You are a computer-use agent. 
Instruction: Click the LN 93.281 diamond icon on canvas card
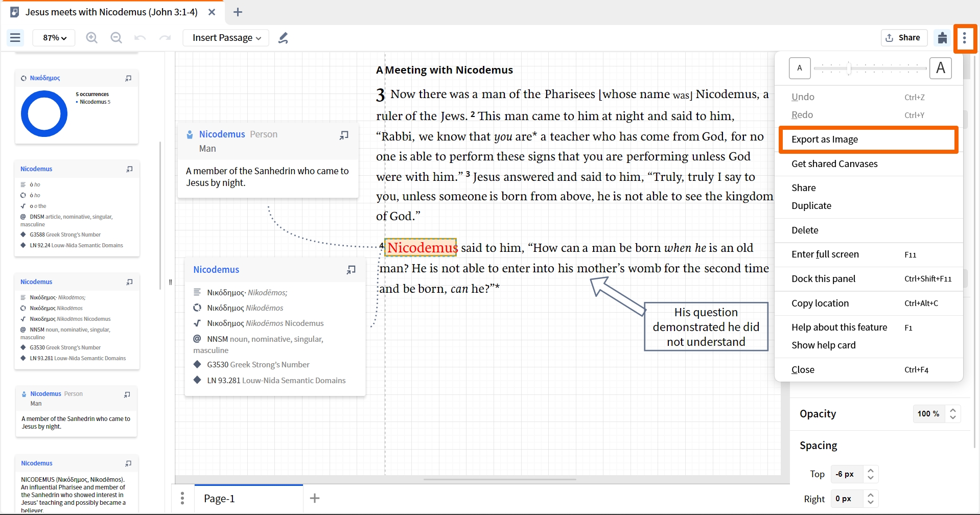pos(197,380)
